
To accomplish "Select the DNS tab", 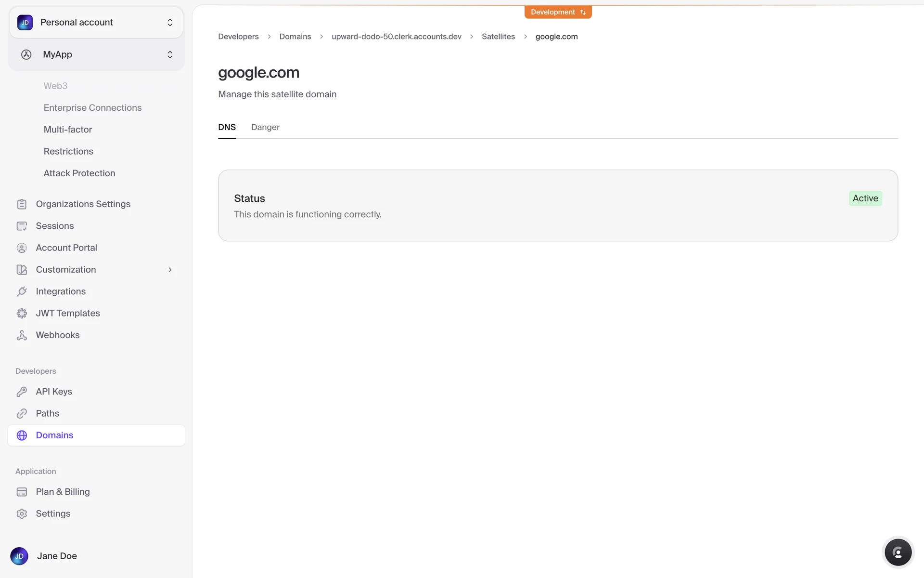I will (x=227, y=127).
